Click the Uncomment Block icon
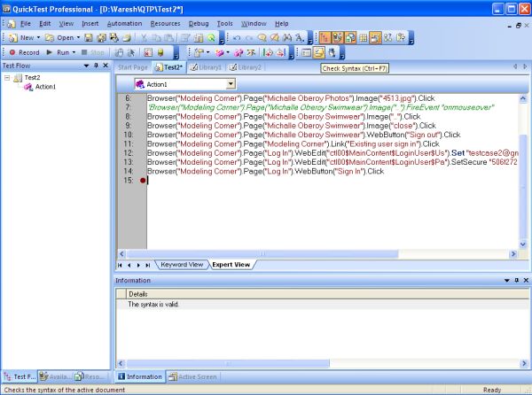 coord(275,37)
